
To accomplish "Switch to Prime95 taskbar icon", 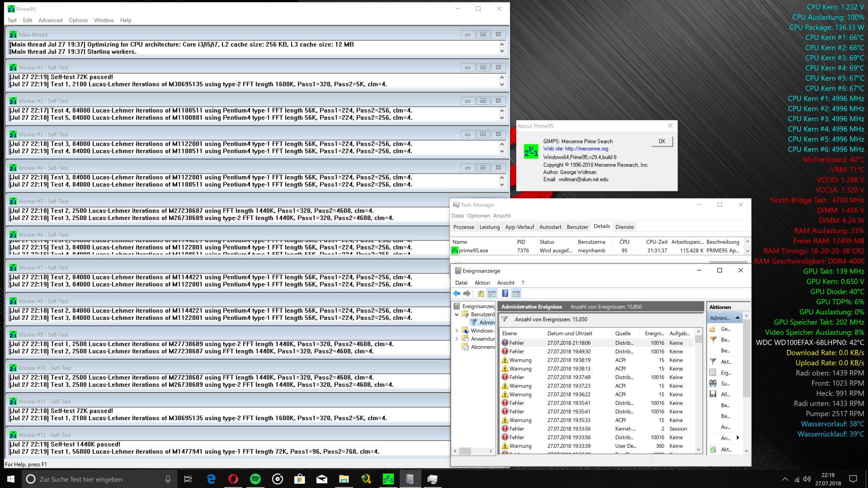I will (x=388, y=479).
